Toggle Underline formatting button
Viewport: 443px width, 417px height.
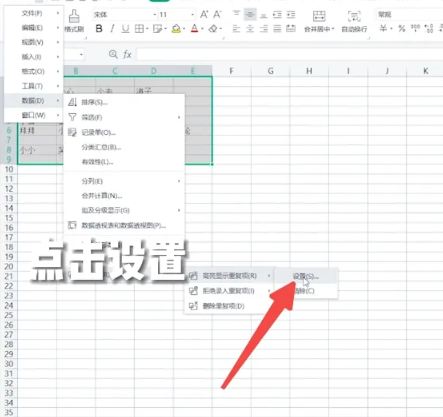point(125,29)
